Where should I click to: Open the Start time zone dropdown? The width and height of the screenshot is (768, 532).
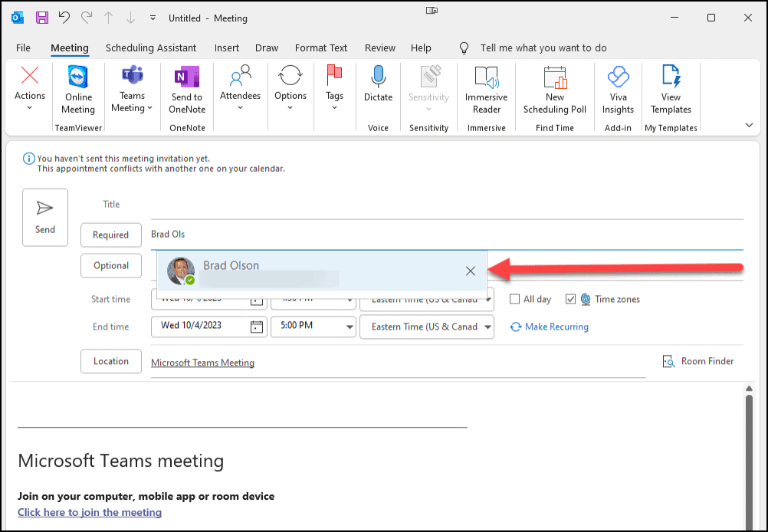489,299
